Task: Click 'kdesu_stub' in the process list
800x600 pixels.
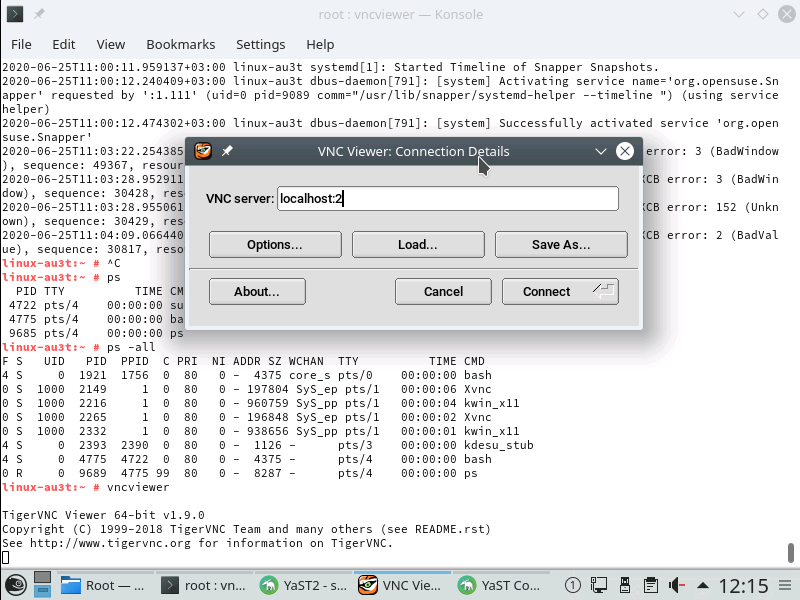Action: pos(498,445)
